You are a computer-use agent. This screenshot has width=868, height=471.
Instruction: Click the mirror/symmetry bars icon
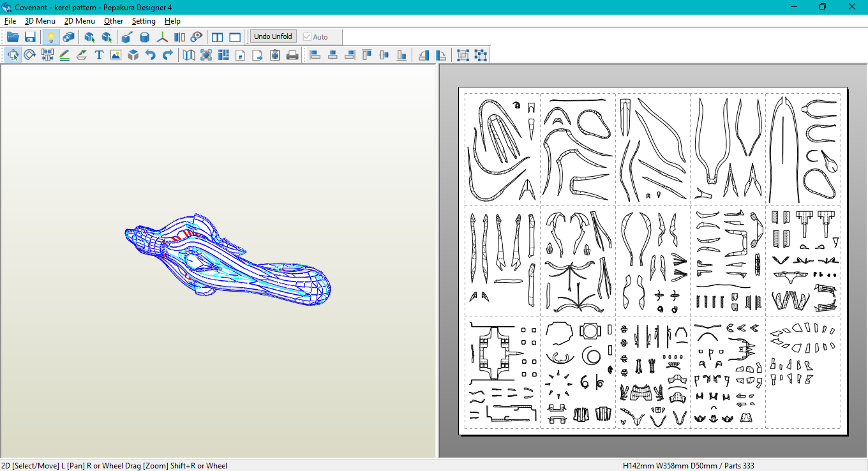click(179, 36)
